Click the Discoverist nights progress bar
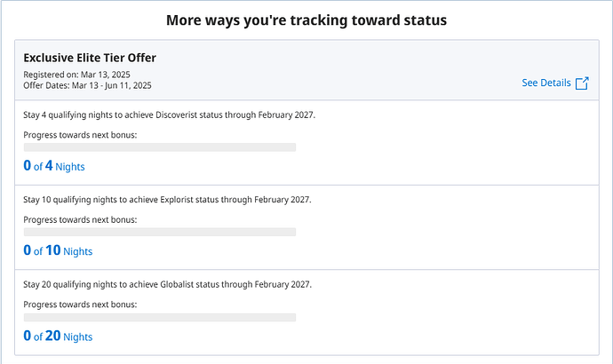Screen dimensions: 613x364 (160, 146)
